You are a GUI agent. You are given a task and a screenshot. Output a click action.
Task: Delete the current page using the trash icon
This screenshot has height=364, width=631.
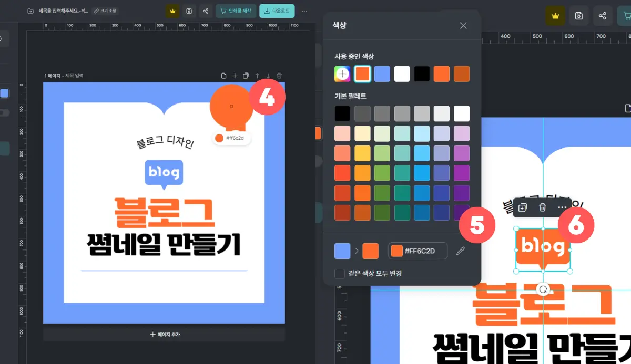[279, 75]
